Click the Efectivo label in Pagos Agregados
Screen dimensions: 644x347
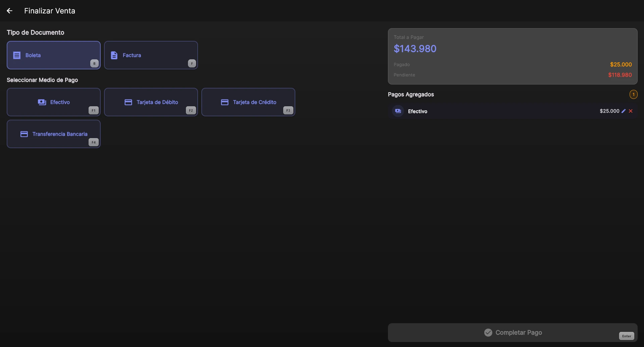tap(417, 111)
